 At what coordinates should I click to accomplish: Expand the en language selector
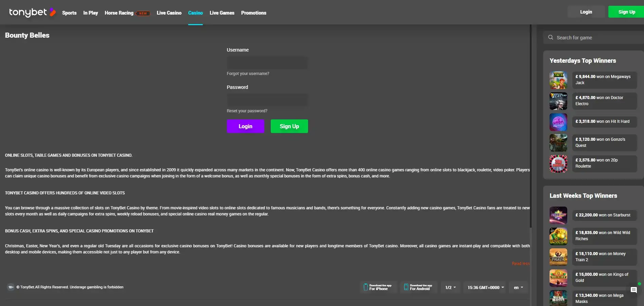[x=518, y=288]
